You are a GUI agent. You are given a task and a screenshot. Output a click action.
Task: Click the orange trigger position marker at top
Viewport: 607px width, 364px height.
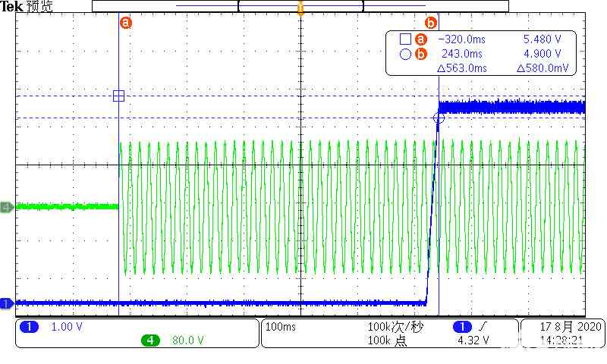point(300,8)
